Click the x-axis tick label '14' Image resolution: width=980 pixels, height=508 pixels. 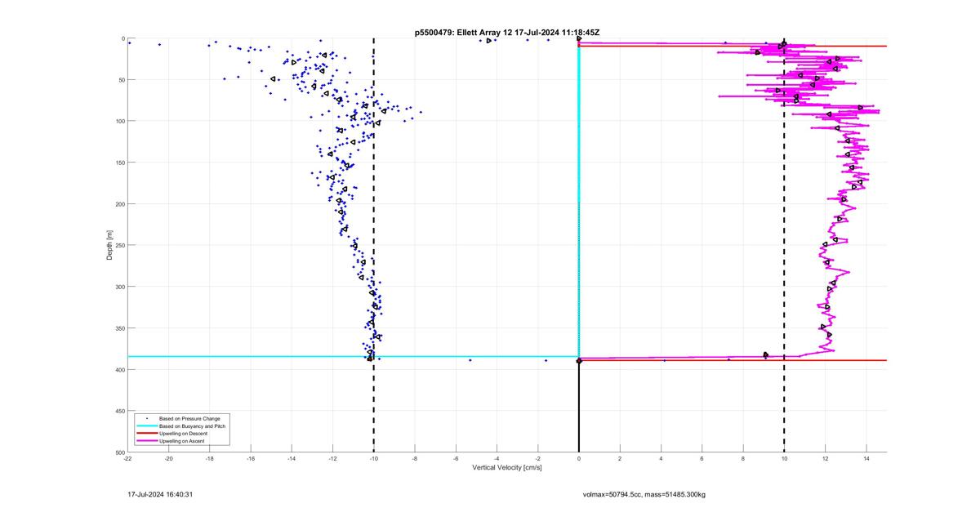(x=866, y=458)
